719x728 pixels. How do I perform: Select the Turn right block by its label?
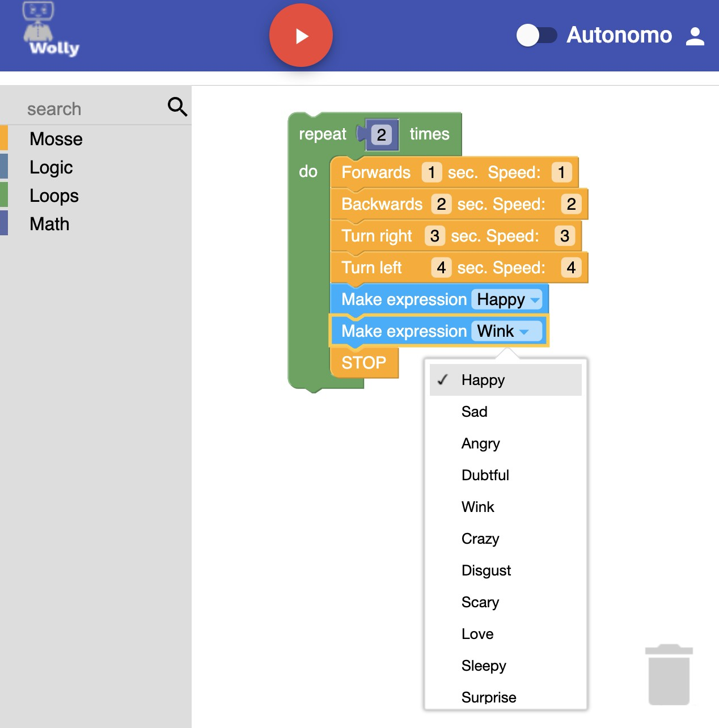[x=377, y=236]
